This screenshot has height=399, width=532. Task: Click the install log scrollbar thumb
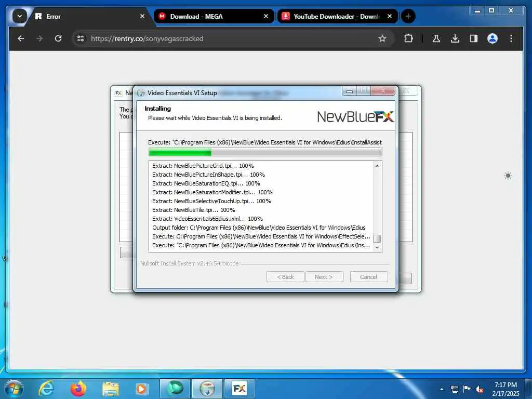[x=377, y=238]
